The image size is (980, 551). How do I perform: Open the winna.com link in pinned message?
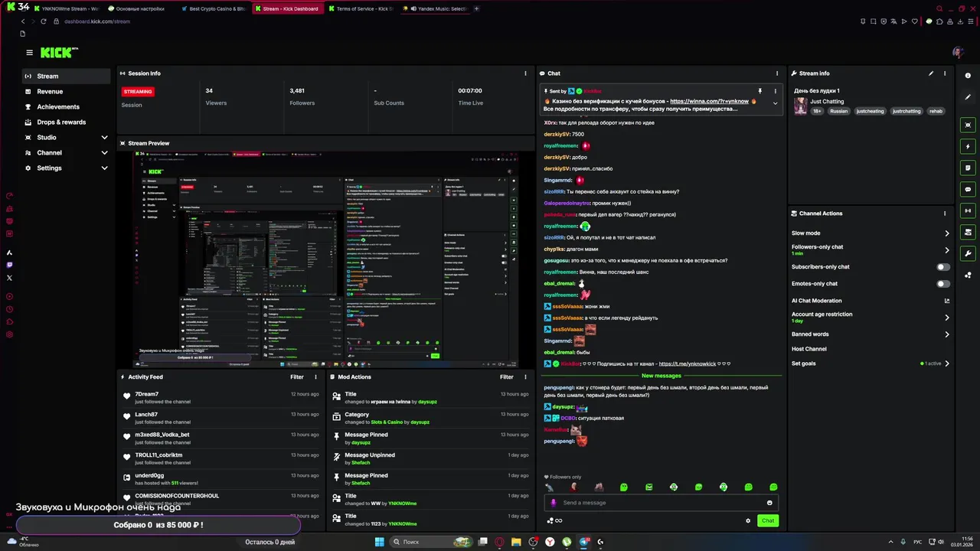(709, 101)
